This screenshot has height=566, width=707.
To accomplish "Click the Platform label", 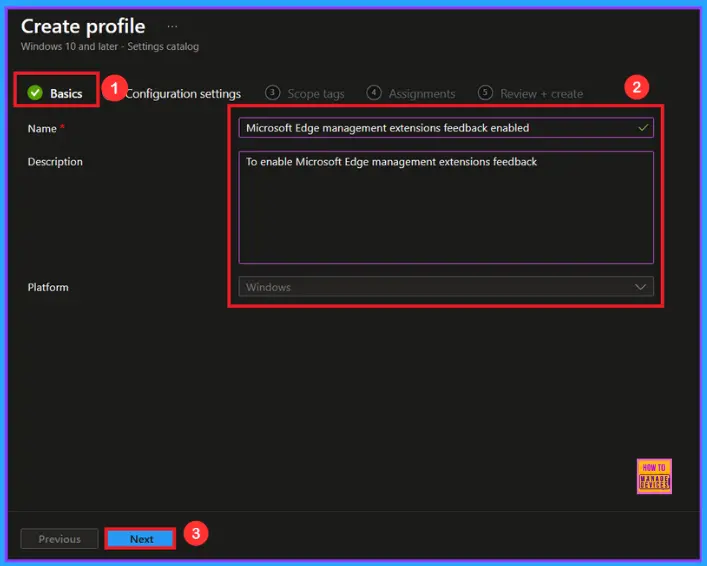I will coord(48,287).
